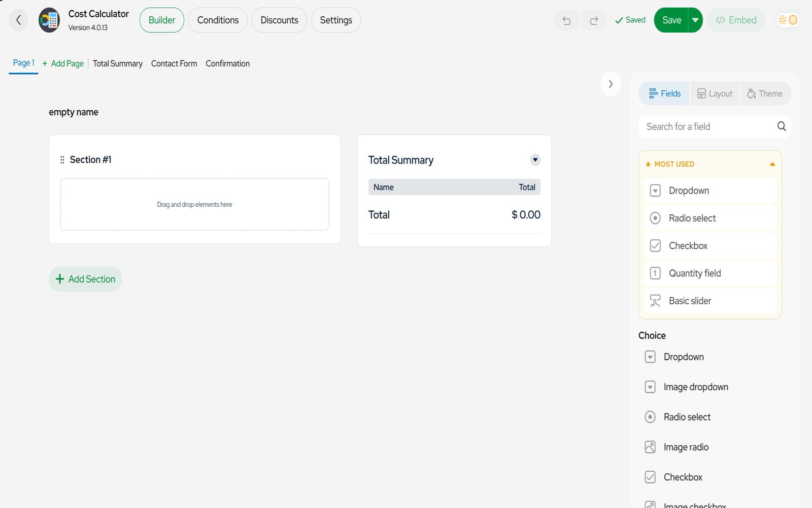
Task: Click the Cost Calculator logo icon
Action: click(49, 20)
